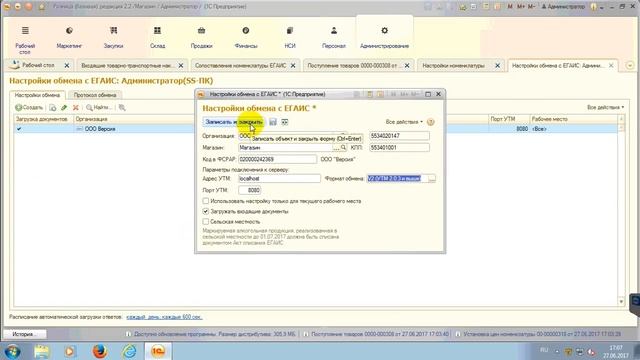Open 'Все действия' dropdown in main list
The height and width of the screenshot is (360, 640).
(x=605, y=107)
